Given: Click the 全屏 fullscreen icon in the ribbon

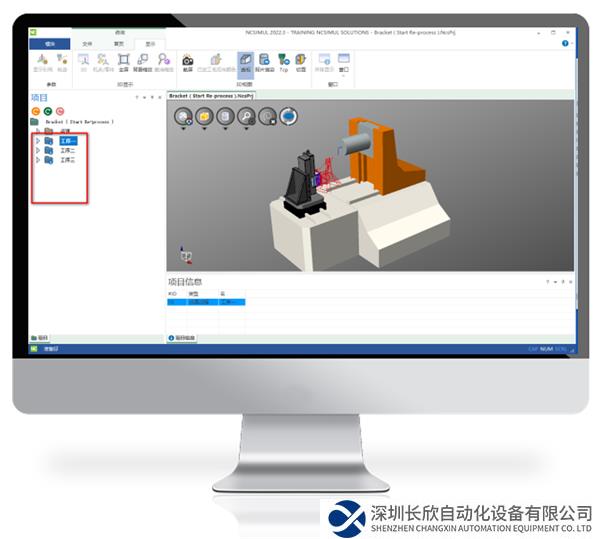Looking at the screenshot, I should [124, 61].
